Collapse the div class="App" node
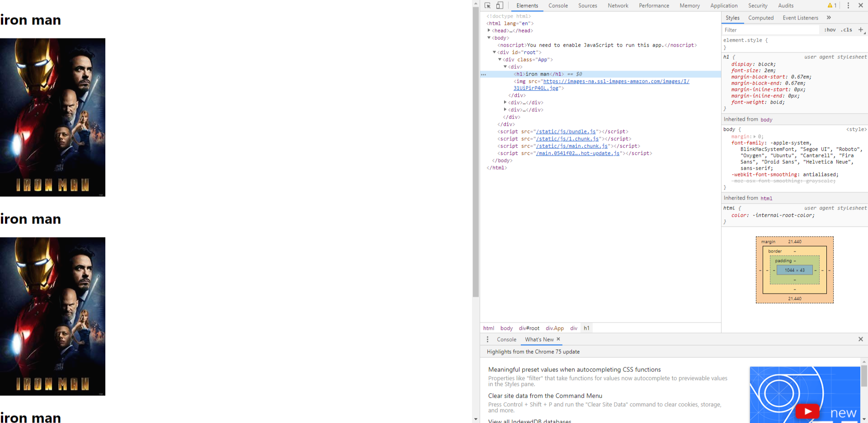 [x=500, y=59]
